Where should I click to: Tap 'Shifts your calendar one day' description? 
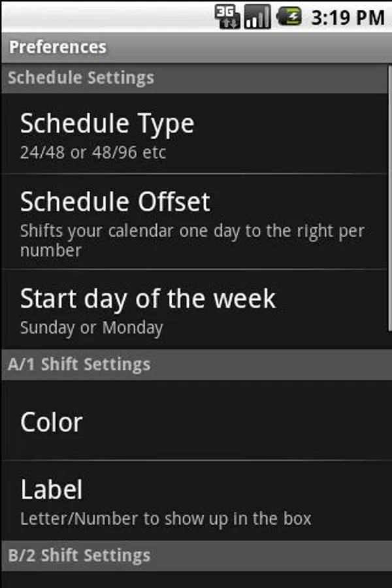click(x=192, y=231)
